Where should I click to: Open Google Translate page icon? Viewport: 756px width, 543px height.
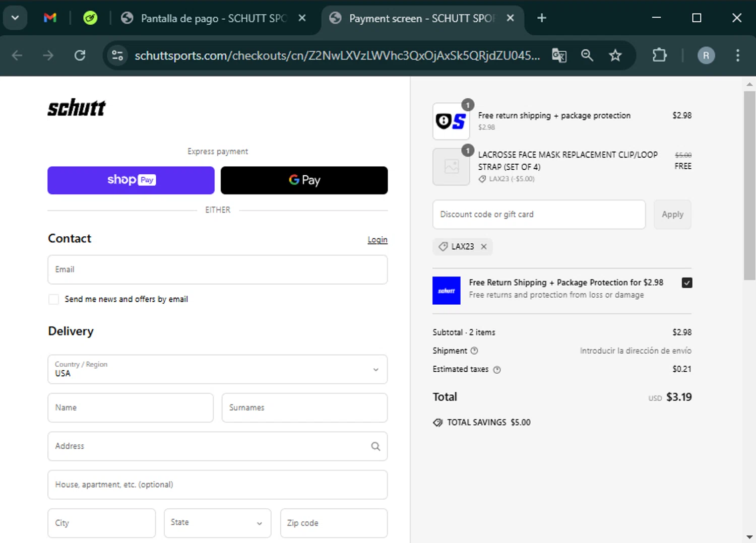point(559,55)
